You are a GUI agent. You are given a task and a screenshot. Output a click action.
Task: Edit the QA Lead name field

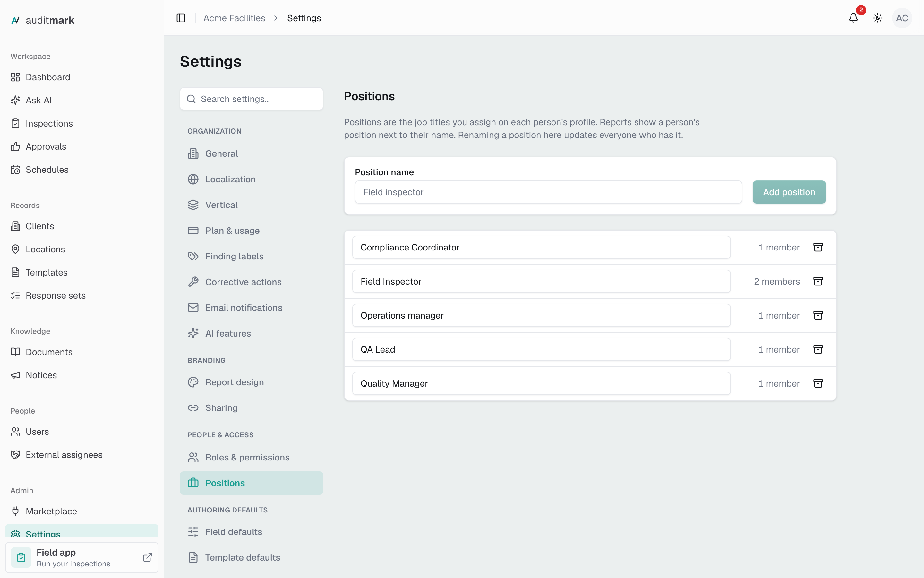542,349
